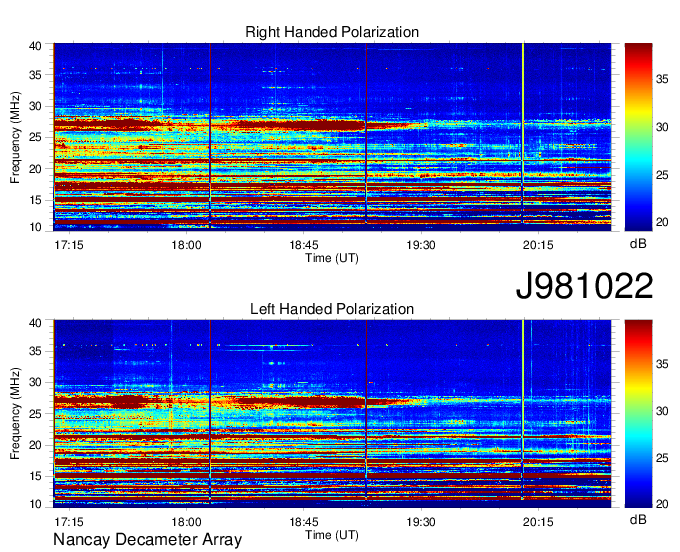
Task: Click the 35 MHz tick on upper frequency axis
Action: coord(35,75)
